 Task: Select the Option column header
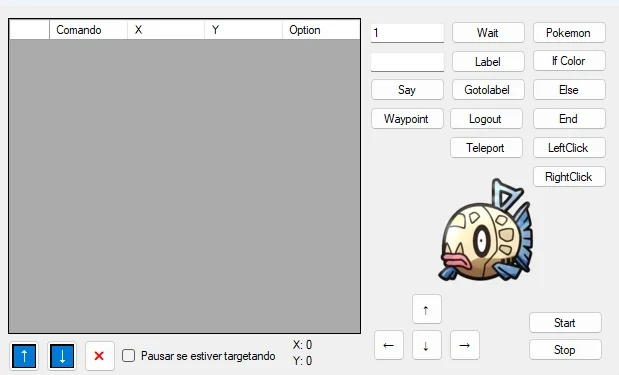[321, 30]
